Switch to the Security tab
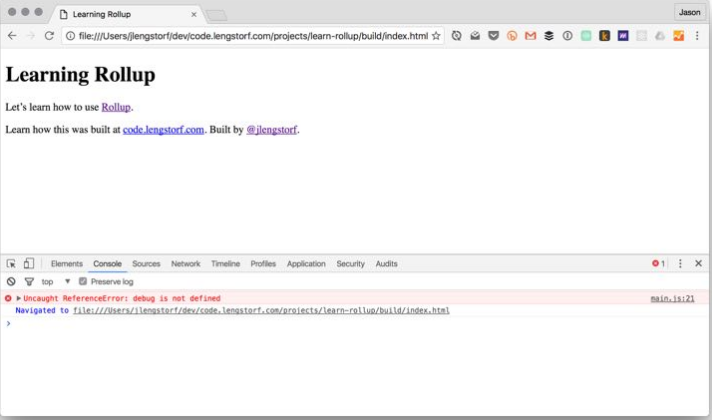Screen dimensions: 712x420 [350, 264]
